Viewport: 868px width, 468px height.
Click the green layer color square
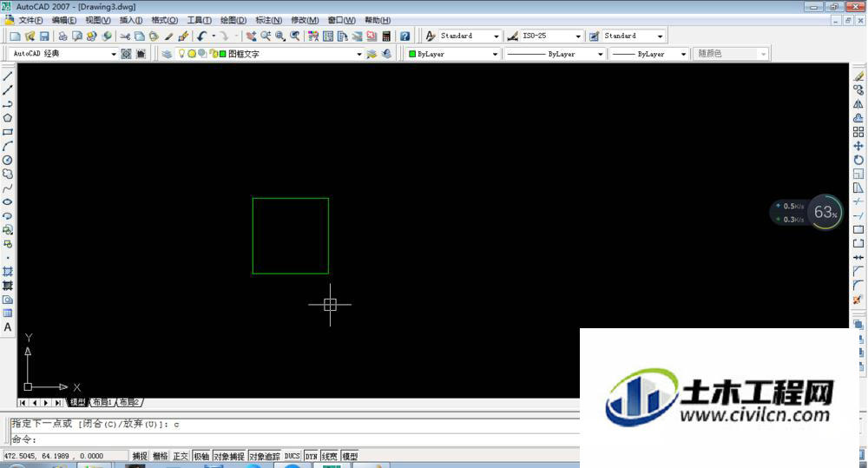[x=222, y=54]
